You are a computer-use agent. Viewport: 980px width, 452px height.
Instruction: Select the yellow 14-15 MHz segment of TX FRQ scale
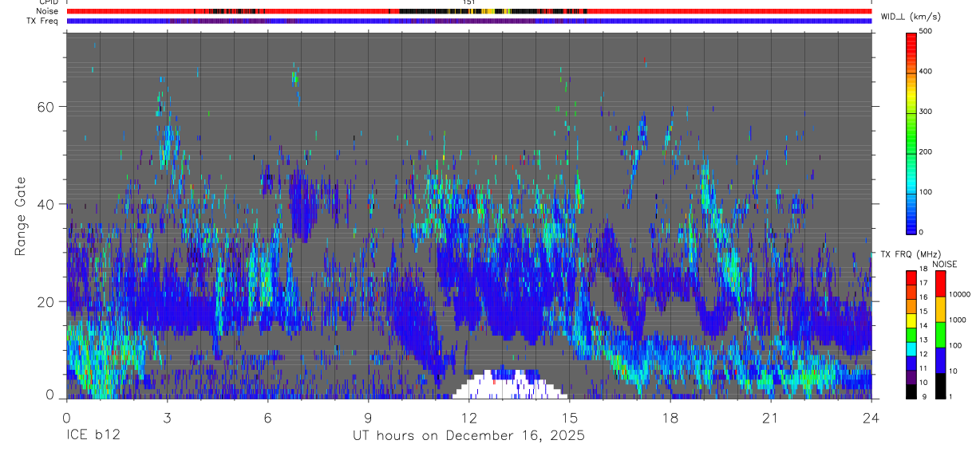pyautogui.click(x=911, y=320)
